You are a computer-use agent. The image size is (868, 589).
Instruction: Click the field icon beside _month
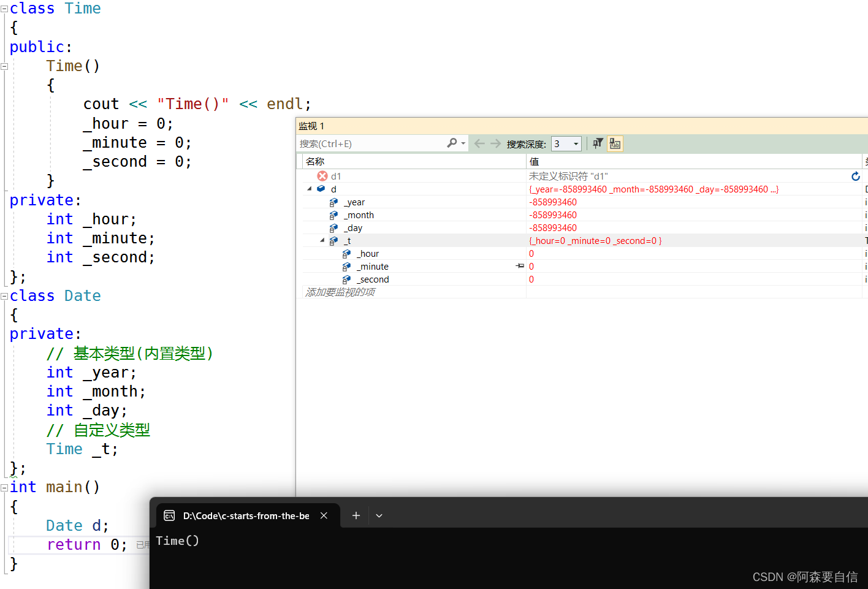333,215
